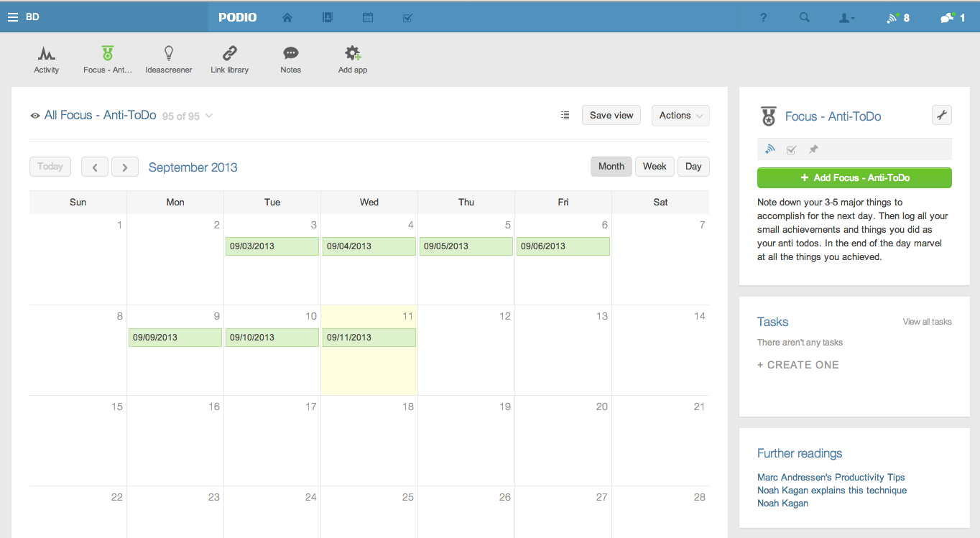Open the user account dropdown
This screenshot has height=538, width=980.
pos(847,17)
